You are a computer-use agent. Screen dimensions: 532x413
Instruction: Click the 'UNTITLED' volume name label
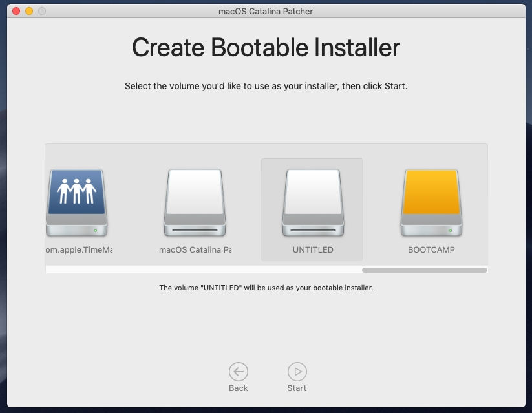(x=313, y=249)
